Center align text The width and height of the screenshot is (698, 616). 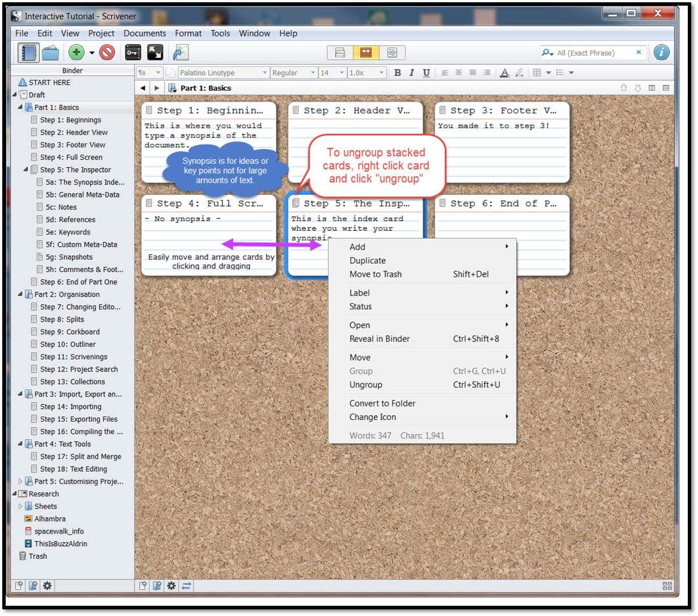click(459, 73)
